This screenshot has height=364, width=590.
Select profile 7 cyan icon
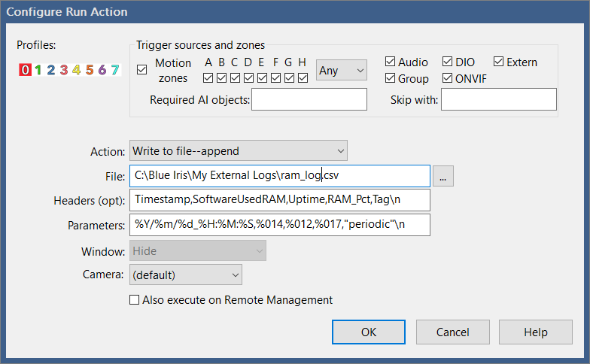pyautogui.click(x=115, y=69)
